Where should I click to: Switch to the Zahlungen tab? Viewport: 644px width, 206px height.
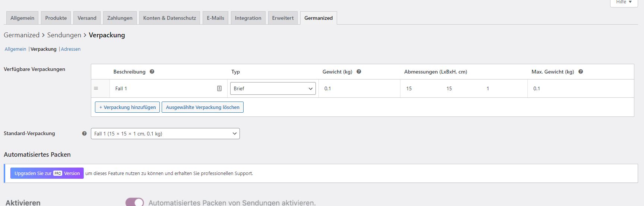pos(120,18)
